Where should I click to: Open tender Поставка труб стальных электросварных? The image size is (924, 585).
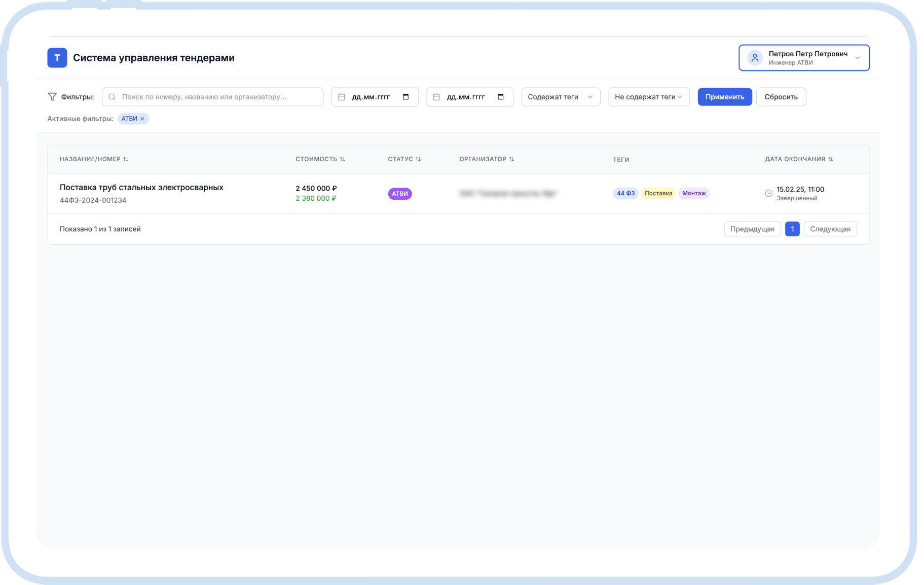[141, 188]
